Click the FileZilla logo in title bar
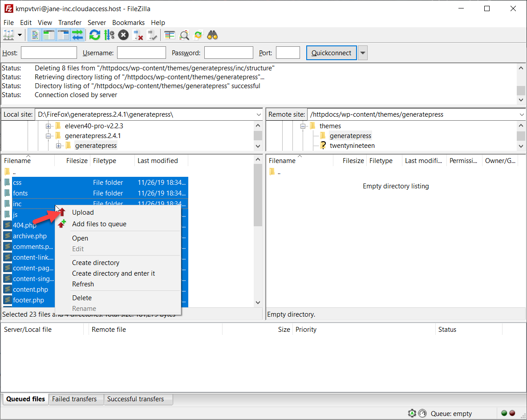The width and height of the screenshot is (527, 420). click(9, 8)
